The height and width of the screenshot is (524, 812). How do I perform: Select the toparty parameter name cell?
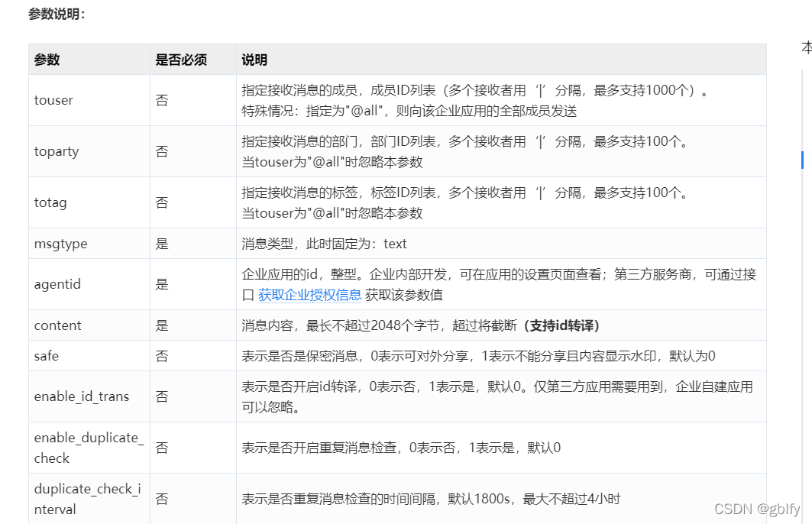[x=56, y=151]
